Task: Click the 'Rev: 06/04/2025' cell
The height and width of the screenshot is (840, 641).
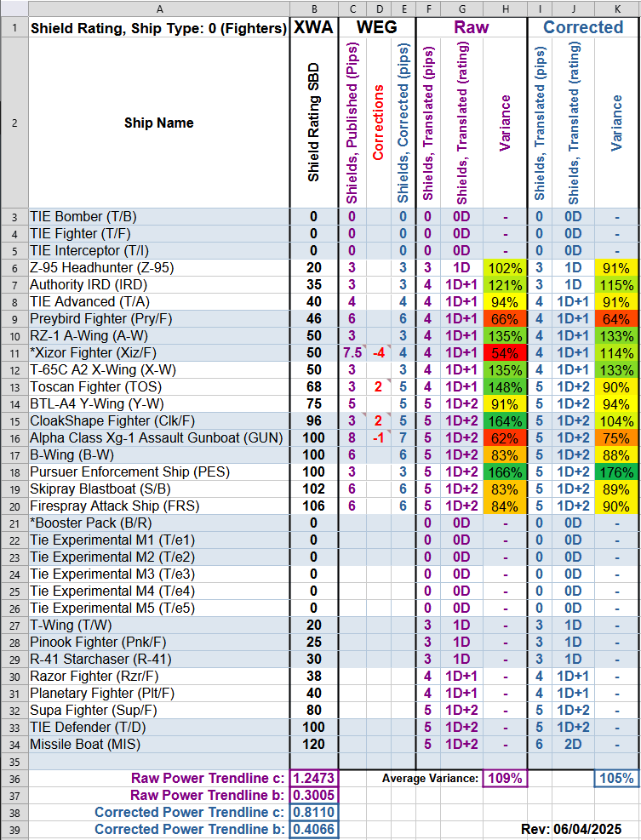Action: [x=571, y=830]
